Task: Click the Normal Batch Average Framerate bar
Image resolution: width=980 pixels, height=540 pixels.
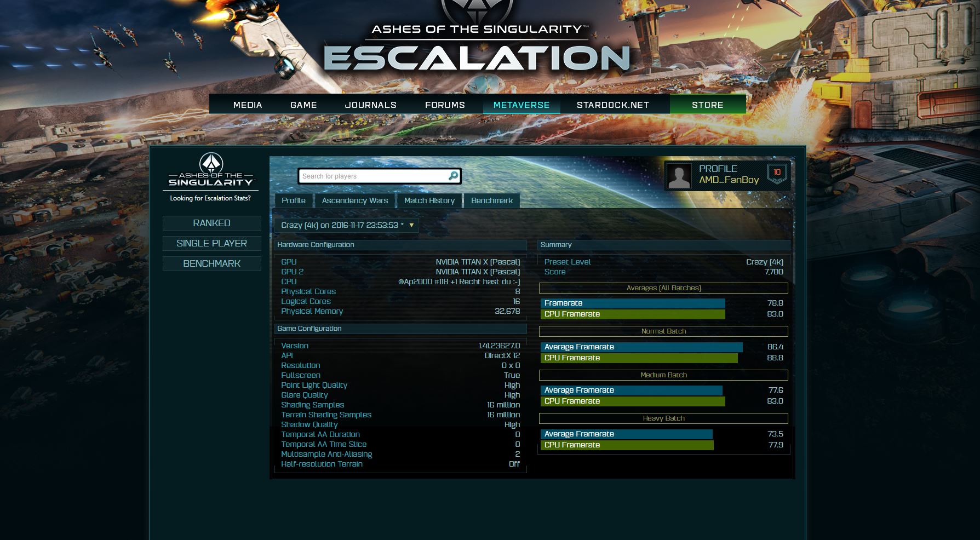Action: tap(641, 347)
